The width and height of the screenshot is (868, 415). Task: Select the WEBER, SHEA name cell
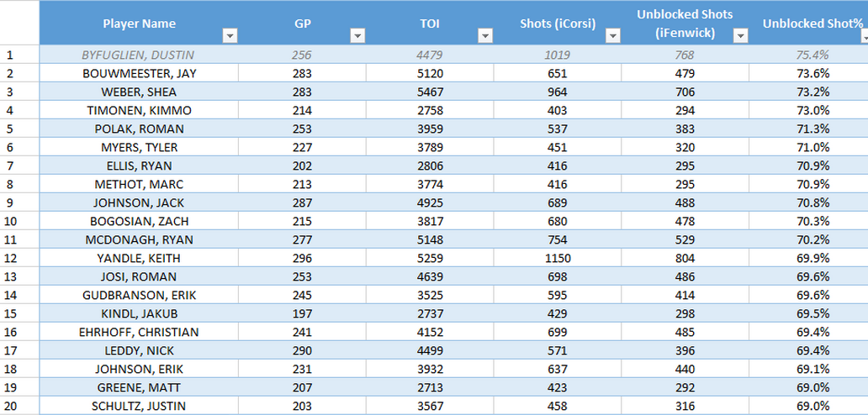click(139, 92)
